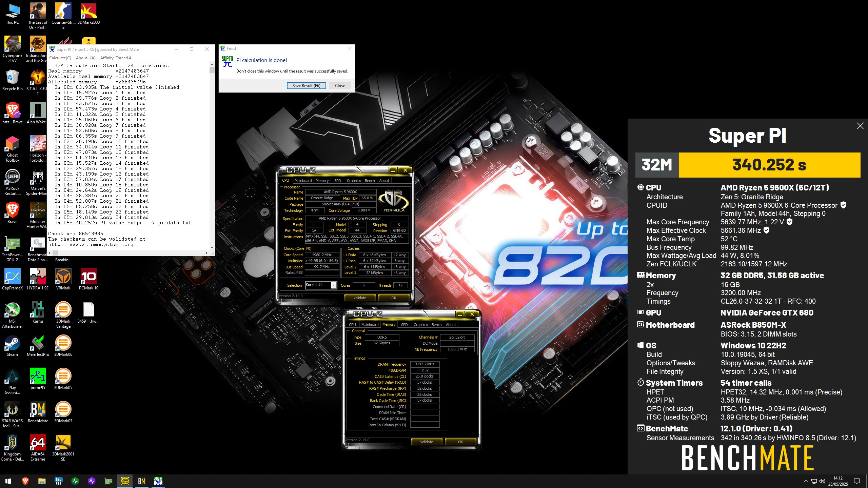Launch 3DMark Vantage from the desktop
868x488 pixels.
pyautogui.click(x=63, y=315)
